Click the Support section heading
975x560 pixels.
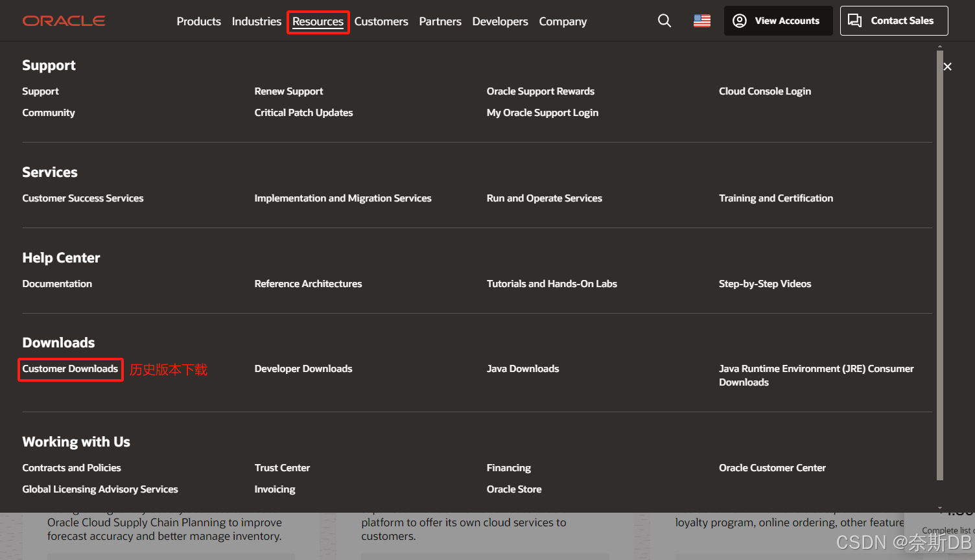tap(49, 65)
